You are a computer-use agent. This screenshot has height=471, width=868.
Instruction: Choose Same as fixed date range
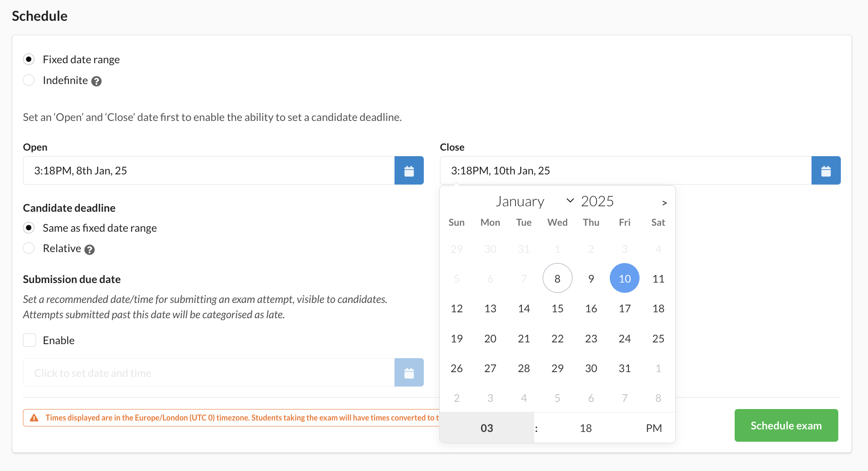tap(28, 227)
